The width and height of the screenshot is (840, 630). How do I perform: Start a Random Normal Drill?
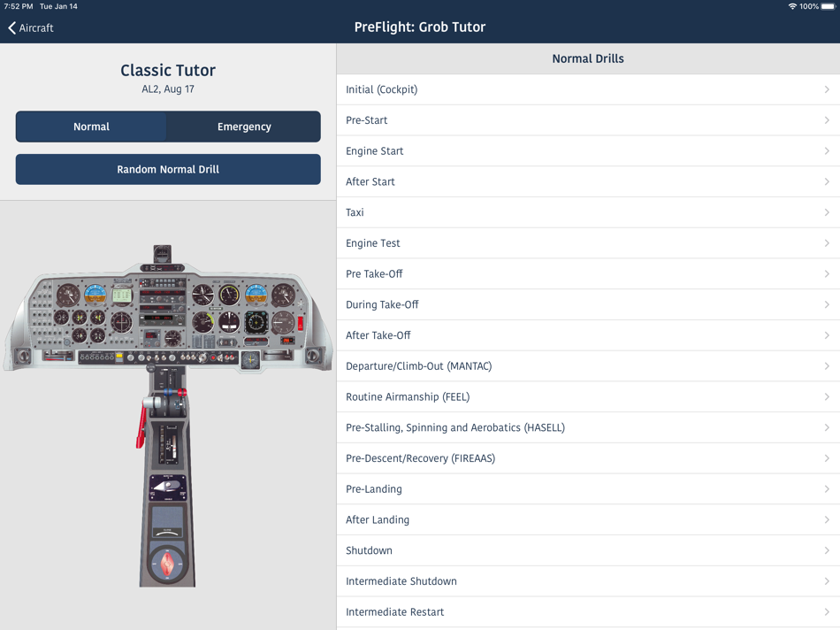click(x=168, y=169)
